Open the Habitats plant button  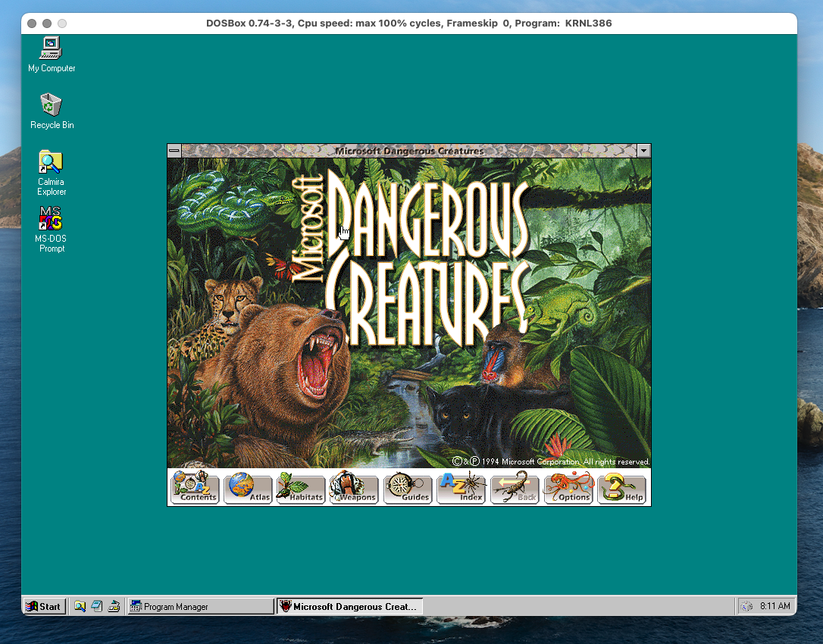(x=302, y=488)
